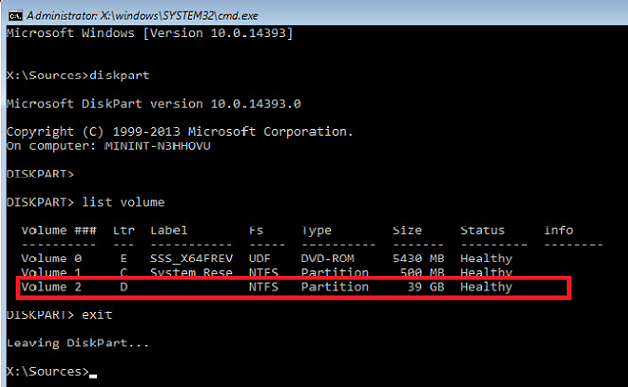Viewport: 628px width, 387px height.
Task: Click the final X:\Sources> prompt cursor
Action: 93,376
